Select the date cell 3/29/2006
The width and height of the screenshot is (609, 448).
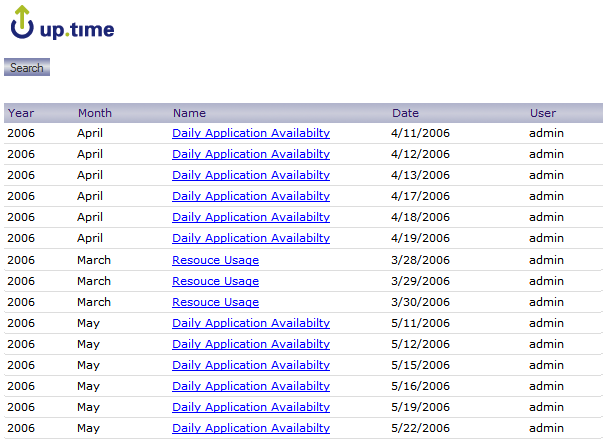tap(420, 281)
